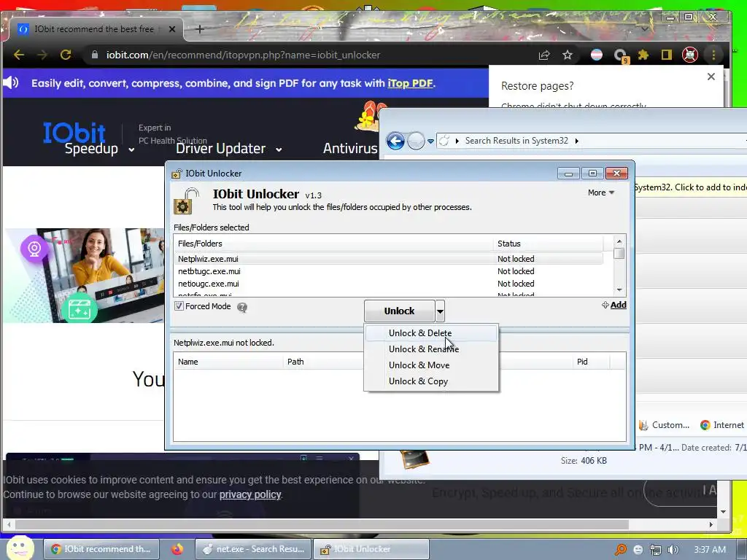Select netbtugc.exe.mui file row

(388, 271)
